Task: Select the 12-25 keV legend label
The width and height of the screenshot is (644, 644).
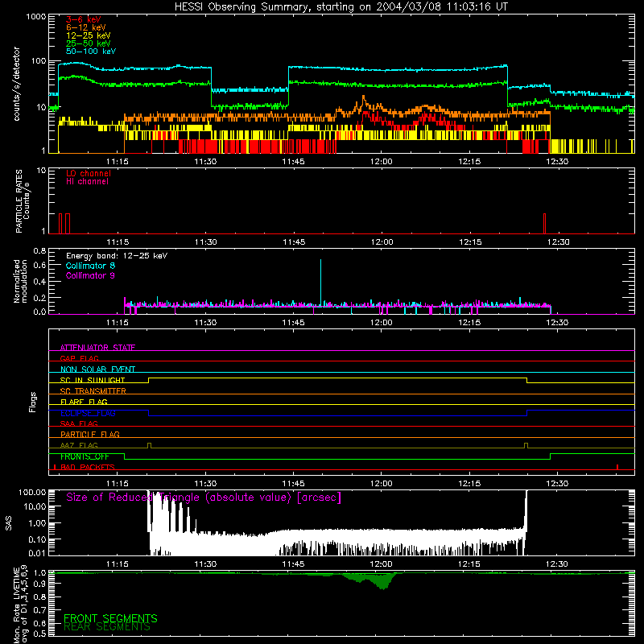Action: coord(88,35)
